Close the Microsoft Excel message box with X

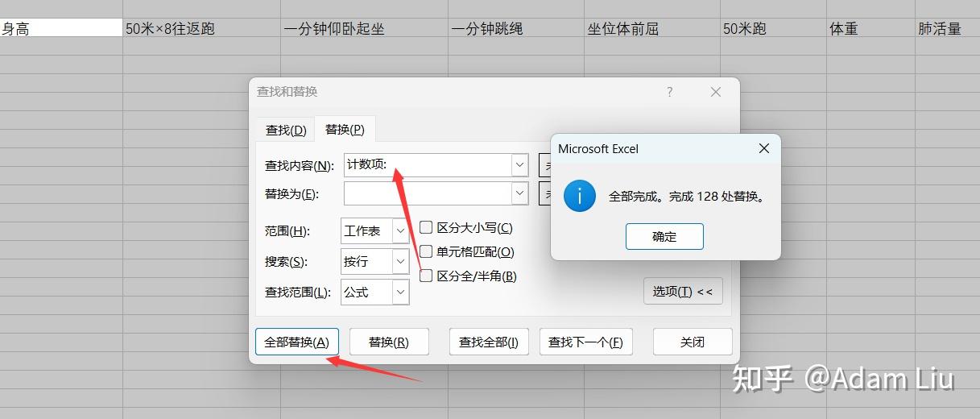pyautogui.click(x=764, y=148)
